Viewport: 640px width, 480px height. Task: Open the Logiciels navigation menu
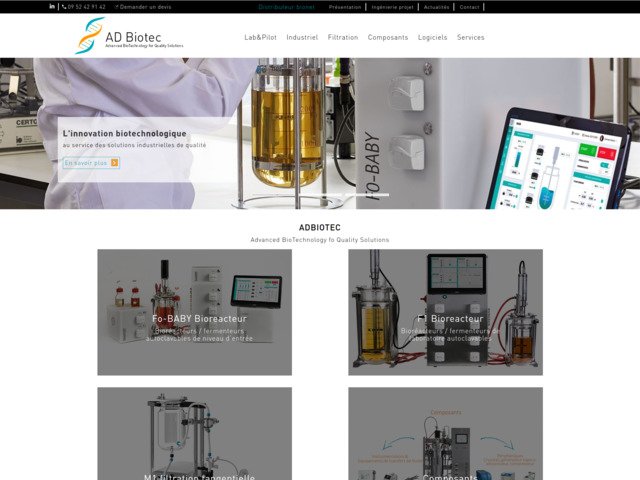[433, 37]
